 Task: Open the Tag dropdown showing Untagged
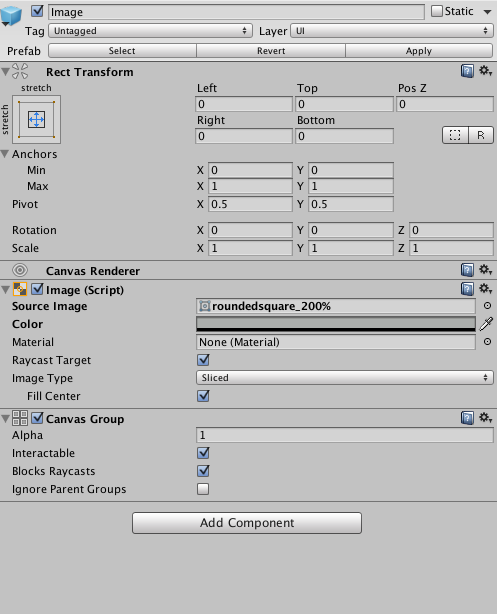click(x=150, y=31)
